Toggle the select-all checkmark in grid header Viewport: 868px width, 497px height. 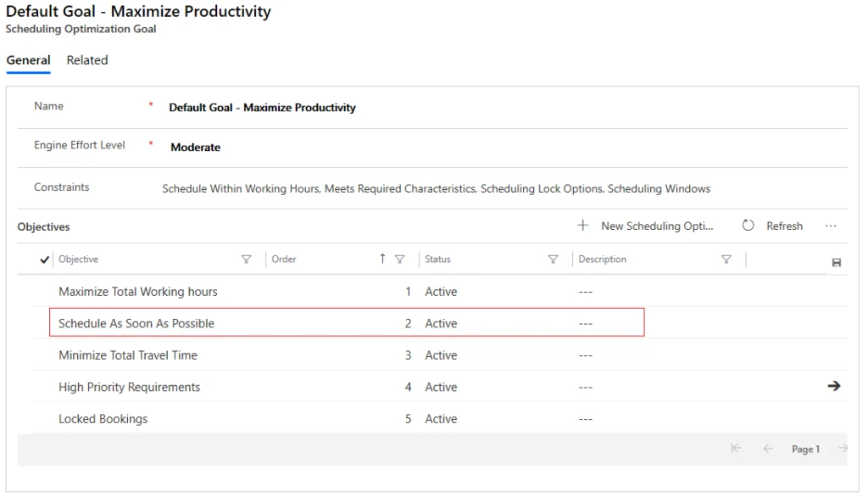(x=45, y=260)
